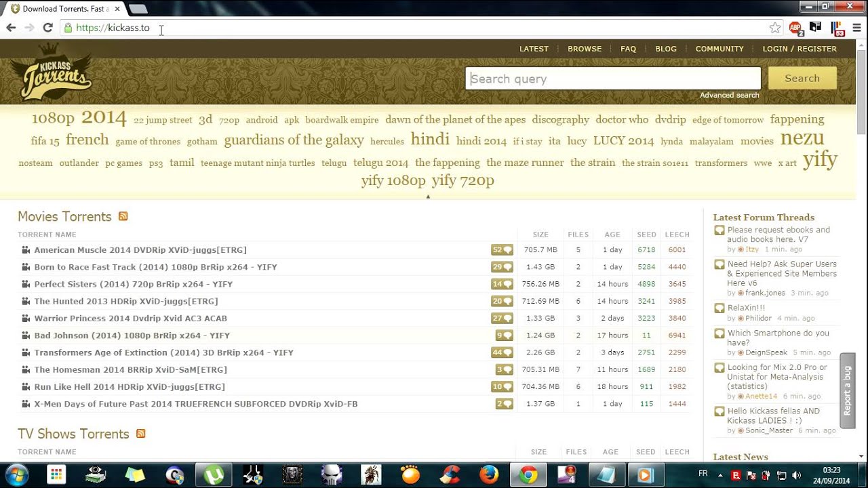Sort movies by SEED column header
This screenshot has width=868, height=488.
tap(646, 235)
